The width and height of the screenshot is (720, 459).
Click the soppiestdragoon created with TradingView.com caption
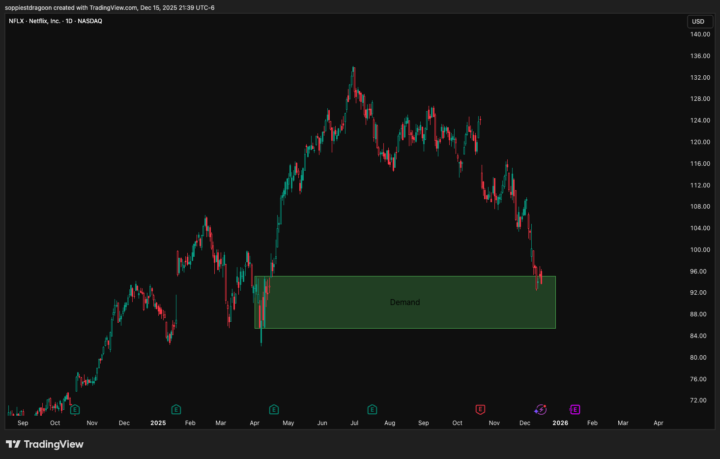click(x=109, y=8)
